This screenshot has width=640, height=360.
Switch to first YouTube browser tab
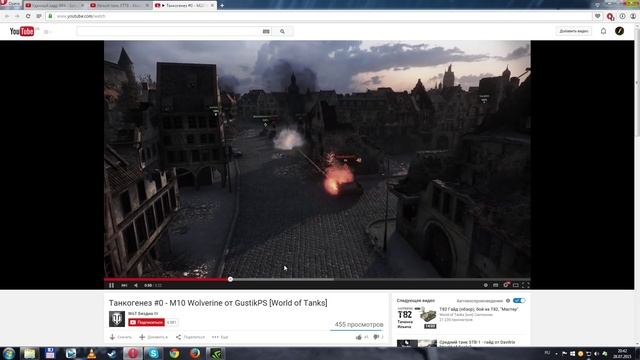click(x=54, y=5)
